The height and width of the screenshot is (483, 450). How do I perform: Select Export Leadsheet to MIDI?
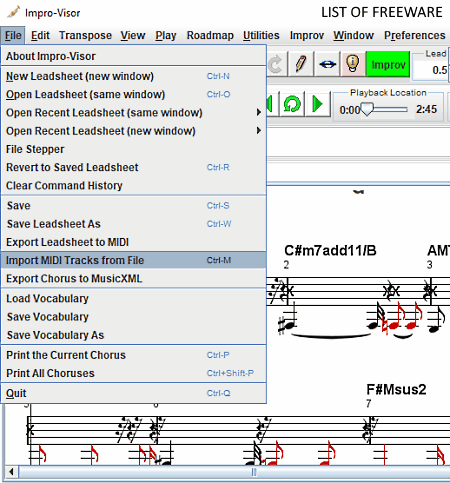tap(133, 242)
